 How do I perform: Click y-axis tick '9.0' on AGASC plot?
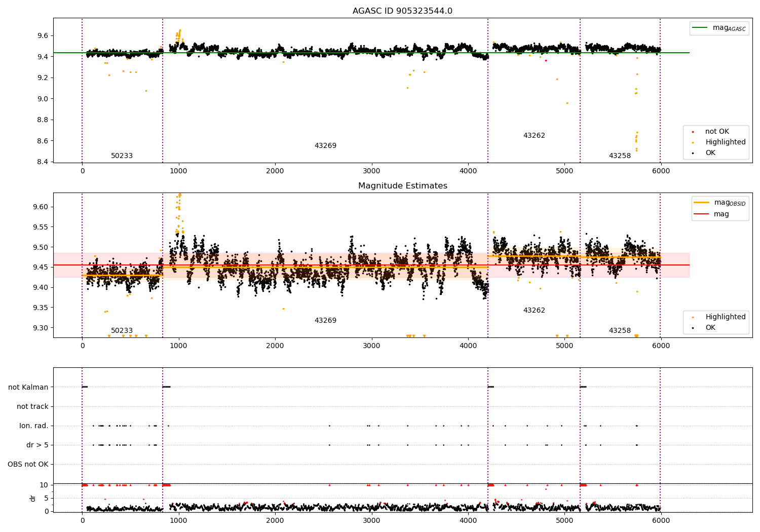[x=43, y=99]
